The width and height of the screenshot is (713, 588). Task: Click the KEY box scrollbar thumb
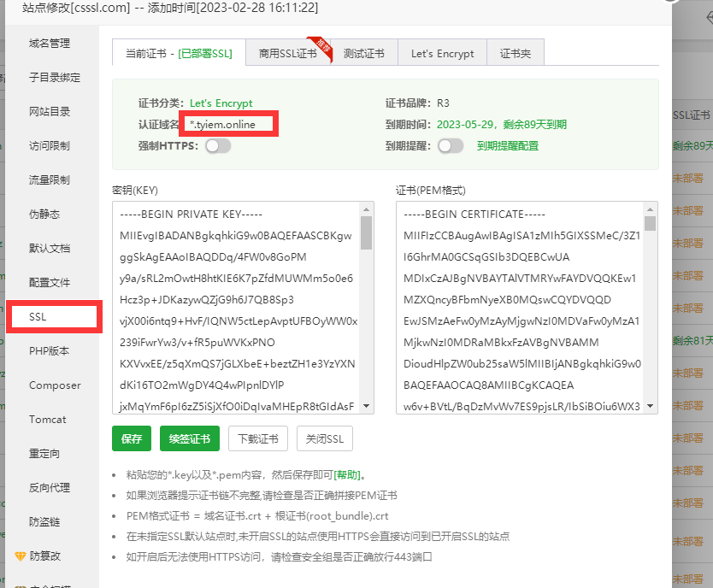coord(367,232)
